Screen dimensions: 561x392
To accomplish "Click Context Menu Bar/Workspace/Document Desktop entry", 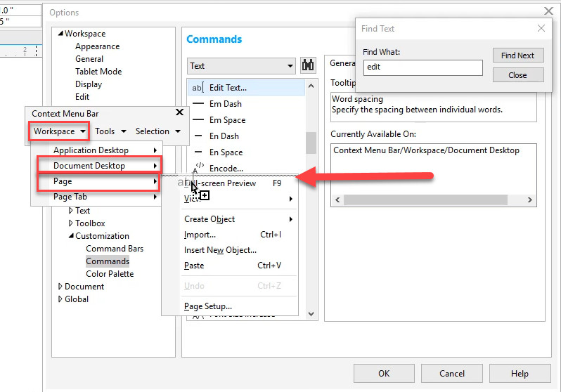I will pyautogui.click(x=426, y=150).
